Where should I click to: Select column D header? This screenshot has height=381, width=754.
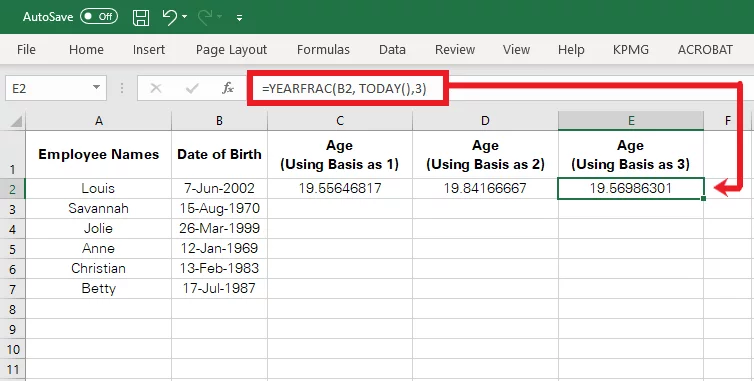485,121
